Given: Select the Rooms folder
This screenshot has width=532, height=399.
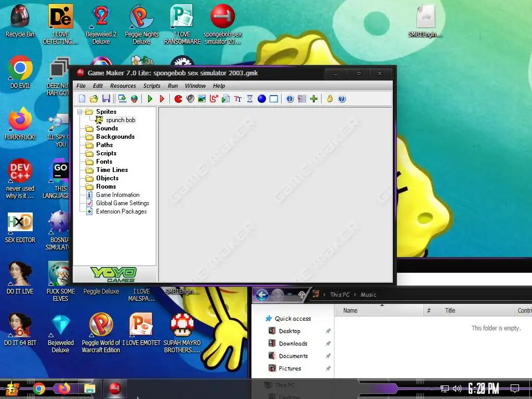Looking at the screenshot, I should pos(106,187).
